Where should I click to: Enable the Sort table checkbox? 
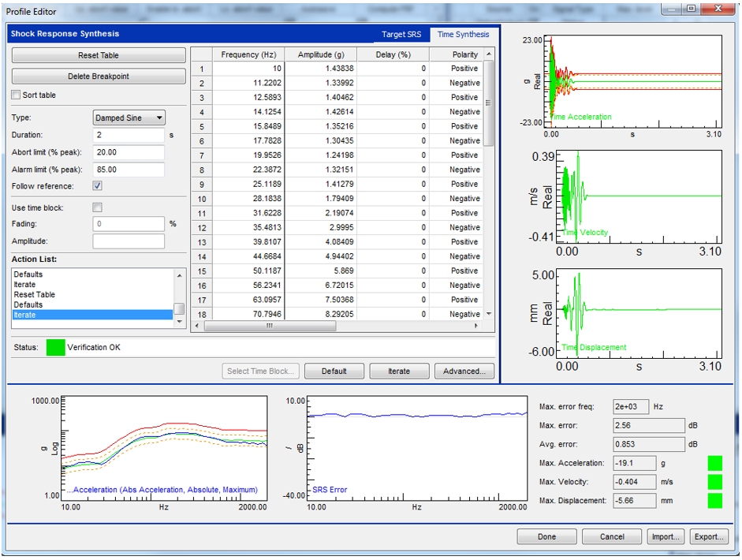coord(17,95)
